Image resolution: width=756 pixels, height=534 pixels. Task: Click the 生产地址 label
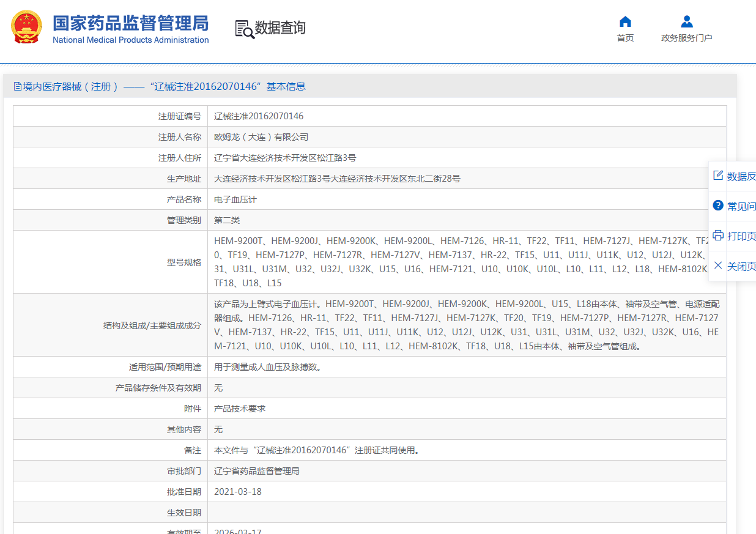click(184, 179)
